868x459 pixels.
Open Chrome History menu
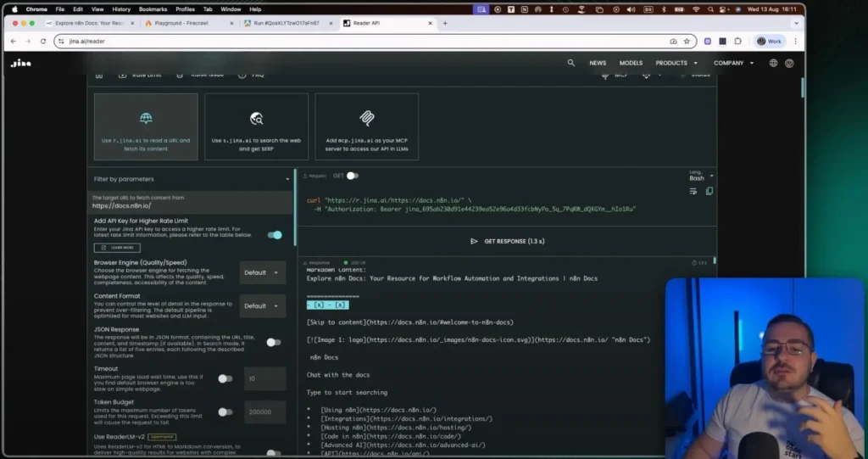tap(121, 9)
